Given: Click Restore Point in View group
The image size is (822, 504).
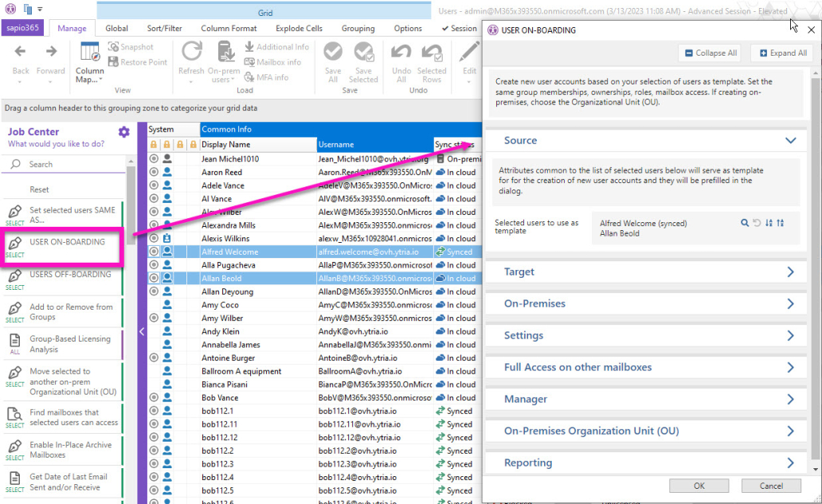Looking at the screenshot, I should point(137,62).
